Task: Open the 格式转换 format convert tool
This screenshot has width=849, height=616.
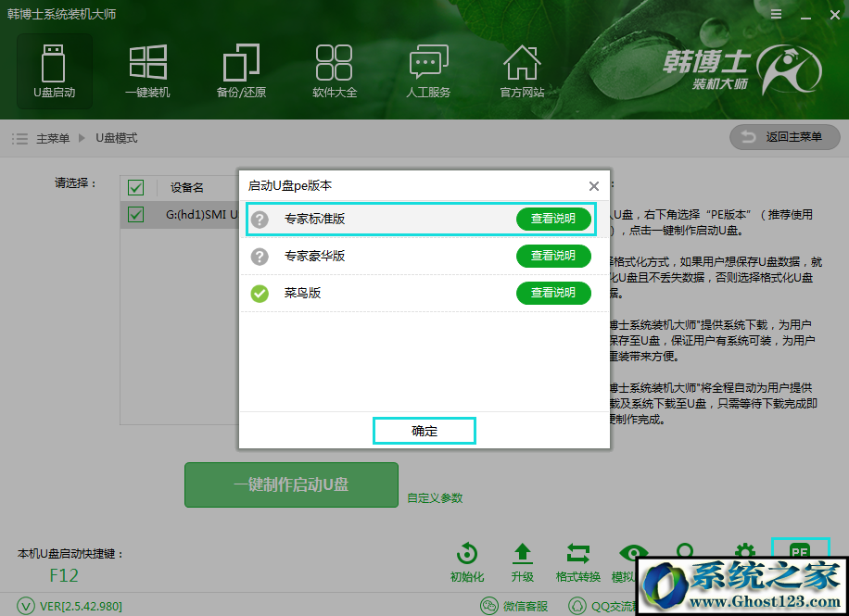Action: click(578, 554)
